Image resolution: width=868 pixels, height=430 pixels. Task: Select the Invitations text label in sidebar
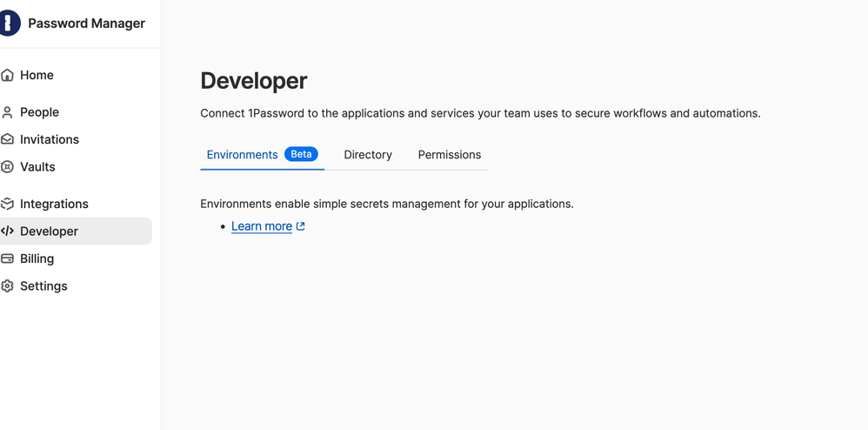pos(50,139)
